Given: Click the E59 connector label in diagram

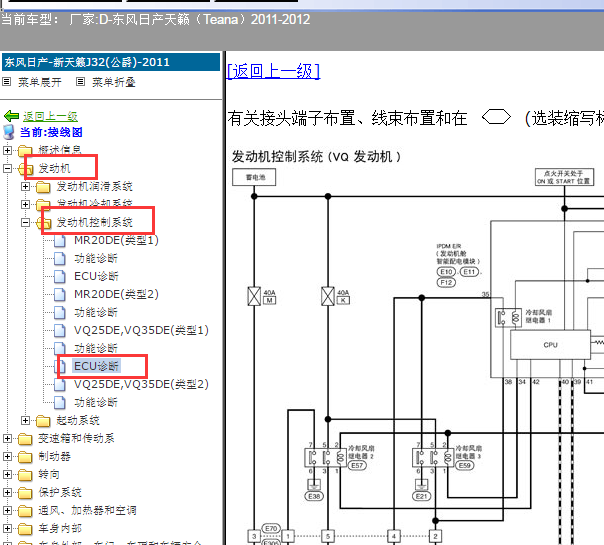Looking at the screenshot, I should (465, 465).
